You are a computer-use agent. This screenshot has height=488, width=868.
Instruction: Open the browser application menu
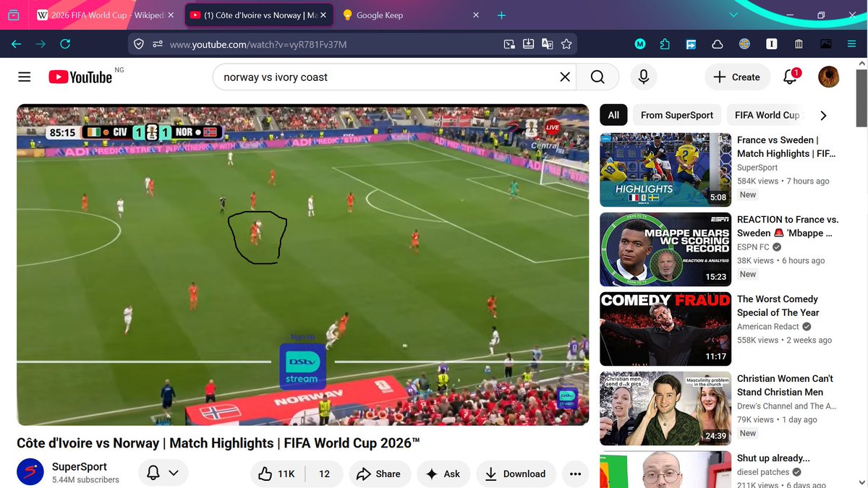(x=851, y=44)
